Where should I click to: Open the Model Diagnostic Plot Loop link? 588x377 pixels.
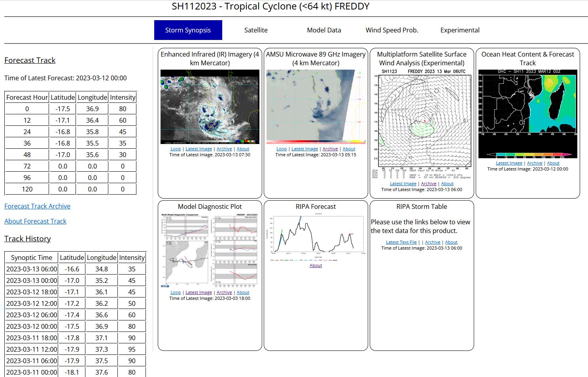176,292
